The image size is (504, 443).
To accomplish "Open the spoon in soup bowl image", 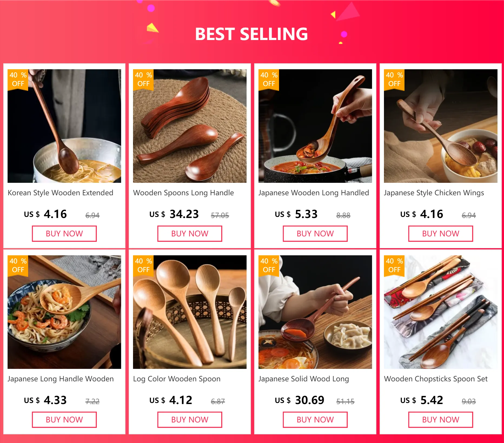I will (441, 126).
